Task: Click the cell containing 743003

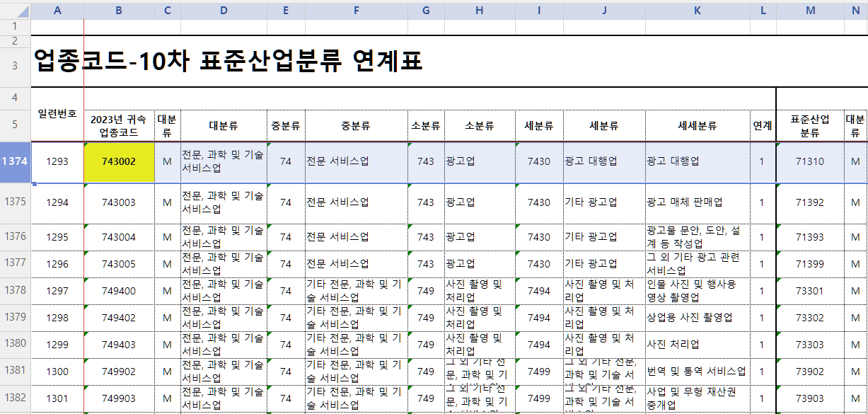Action: click(117, 202)
